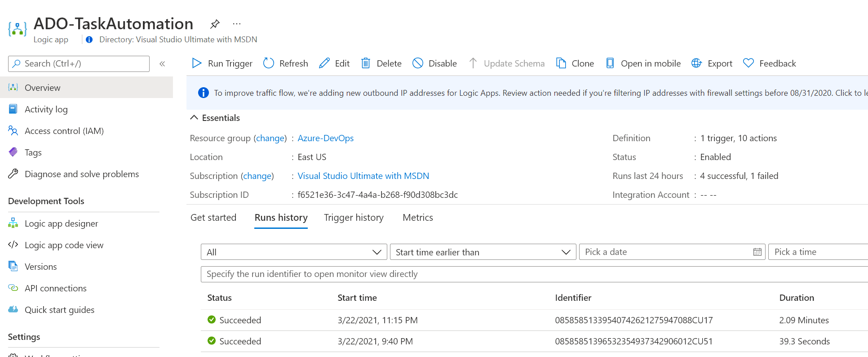Click change next to Resource group

270,138
